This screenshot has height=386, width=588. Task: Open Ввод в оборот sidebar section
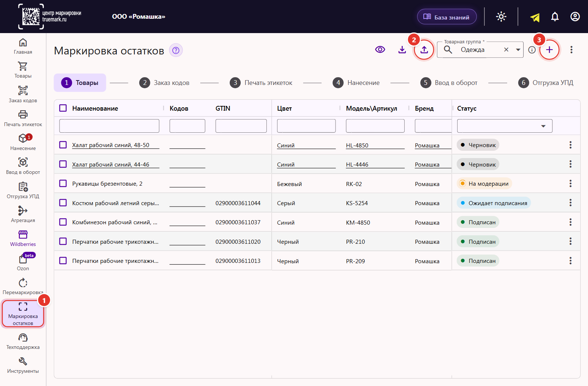[23, 167]
